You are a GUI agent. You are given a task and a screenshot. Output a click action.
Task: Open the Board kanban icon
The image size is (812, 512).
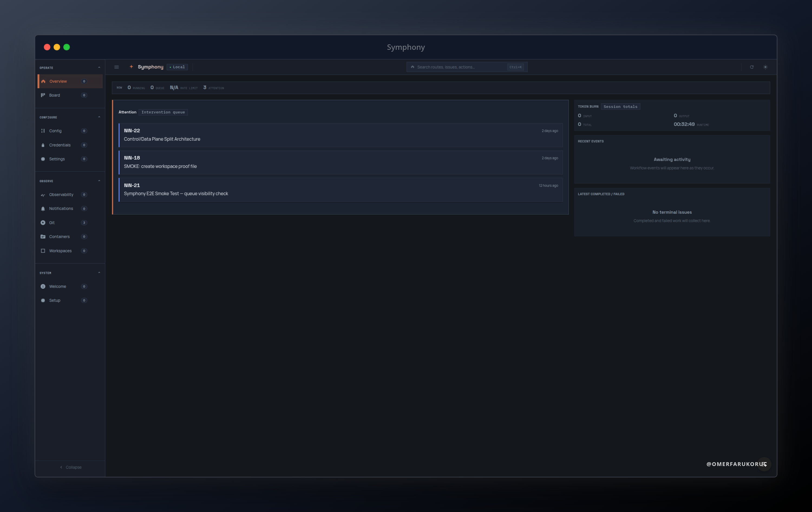tap(43, 95)
